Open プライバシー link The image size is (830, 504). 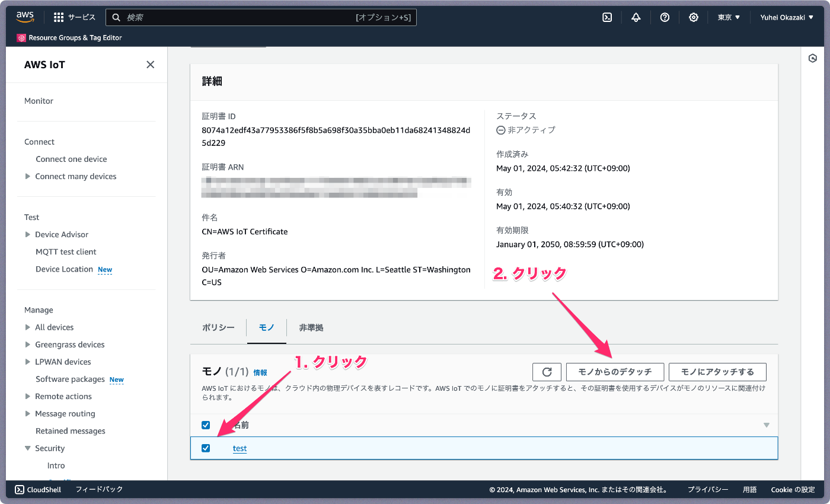[x=708, y=490]
